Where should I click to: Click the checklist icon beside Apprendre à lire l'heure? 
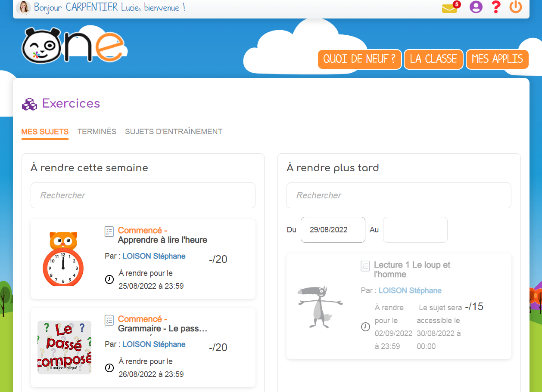(x=109, y=231)
